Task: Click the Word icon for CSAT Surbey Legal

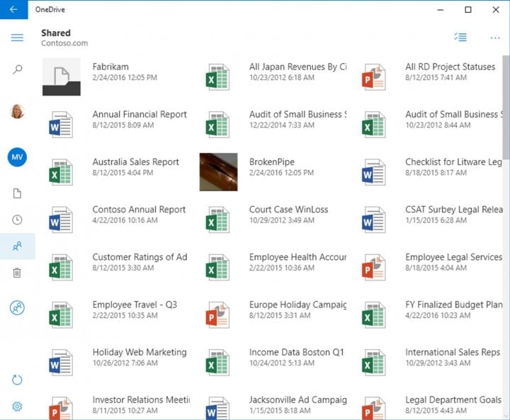Action: (x=374, y=220)
